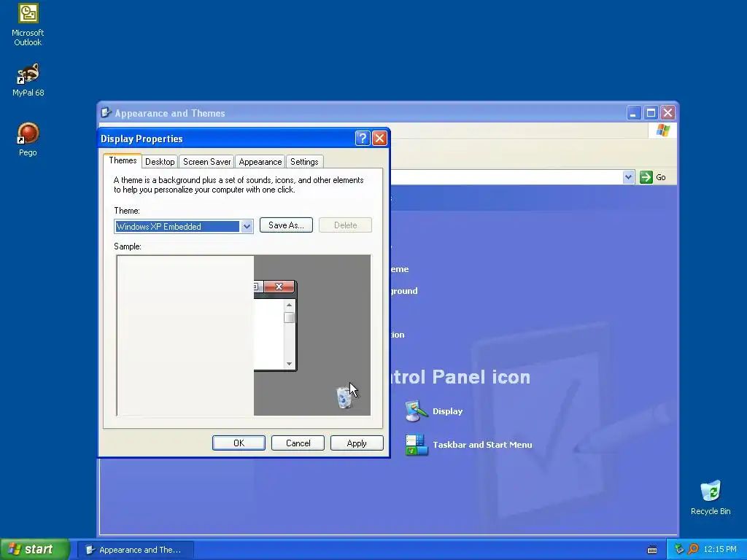Viewport: 747px width, 560px height.
Task: Click the first system tray icon
Action: pyautogui.click(x=679, y=549)
